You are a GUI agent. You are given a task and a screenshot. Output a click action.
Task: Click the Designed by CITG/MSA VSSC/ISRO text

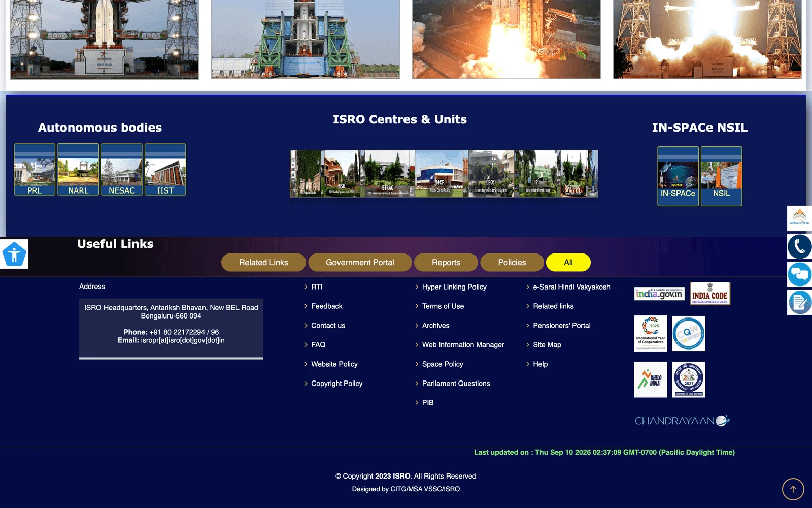(406, 489)
